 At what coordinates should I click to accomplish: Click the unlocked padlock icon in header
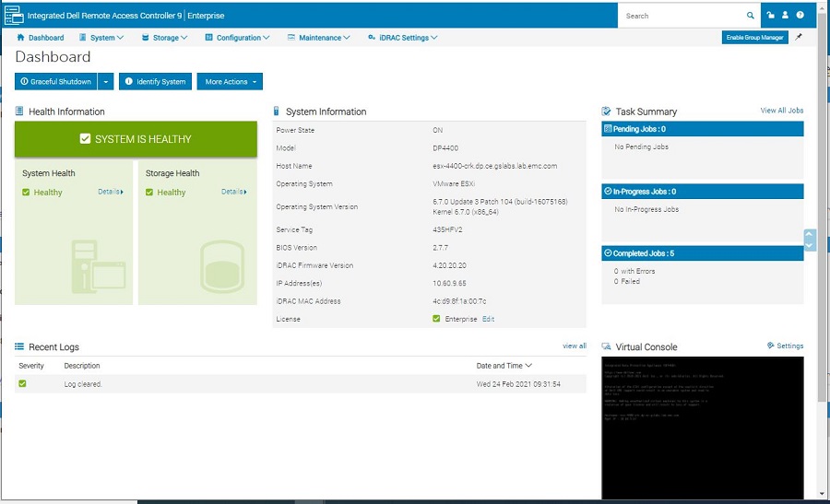770,16
